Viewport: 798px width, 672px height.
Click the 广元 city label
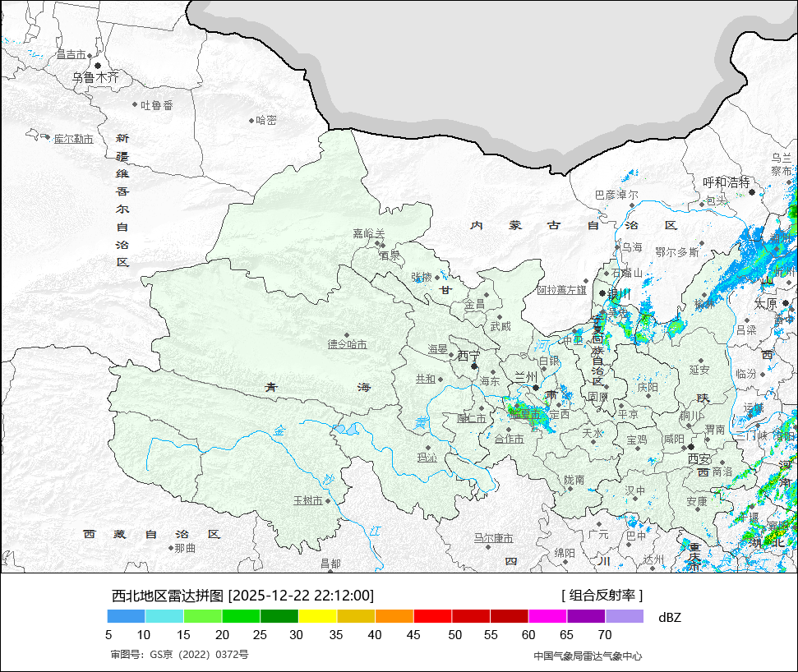click(598, 535)
